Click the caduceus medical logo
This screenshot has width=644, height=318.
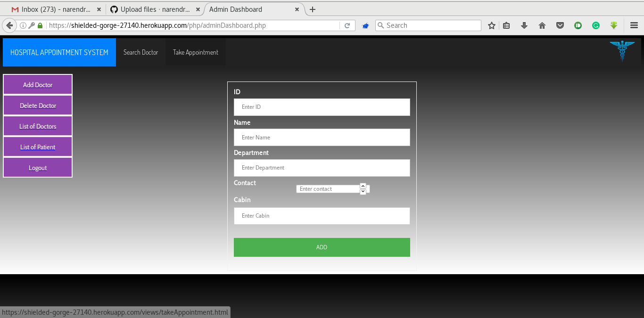(x=622, y=51)
